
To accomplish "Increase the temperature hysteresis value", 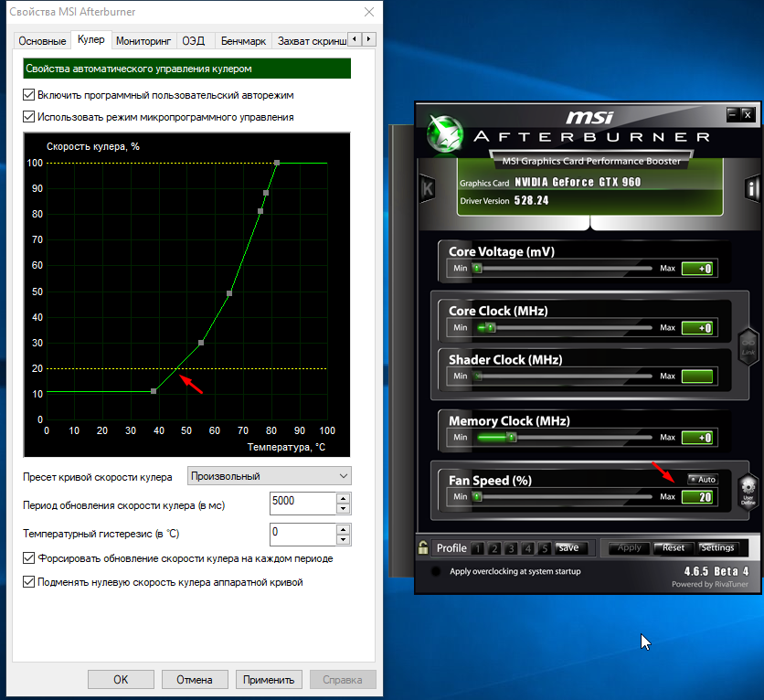I will [344, 529].
